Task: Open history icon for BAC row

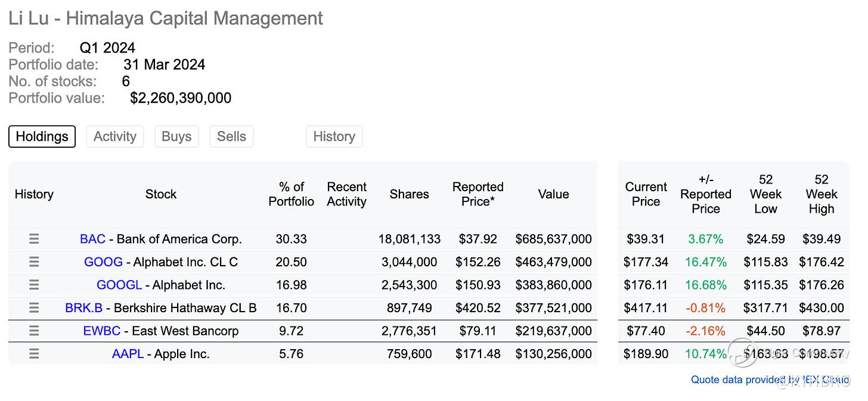Action: [34, 239]
